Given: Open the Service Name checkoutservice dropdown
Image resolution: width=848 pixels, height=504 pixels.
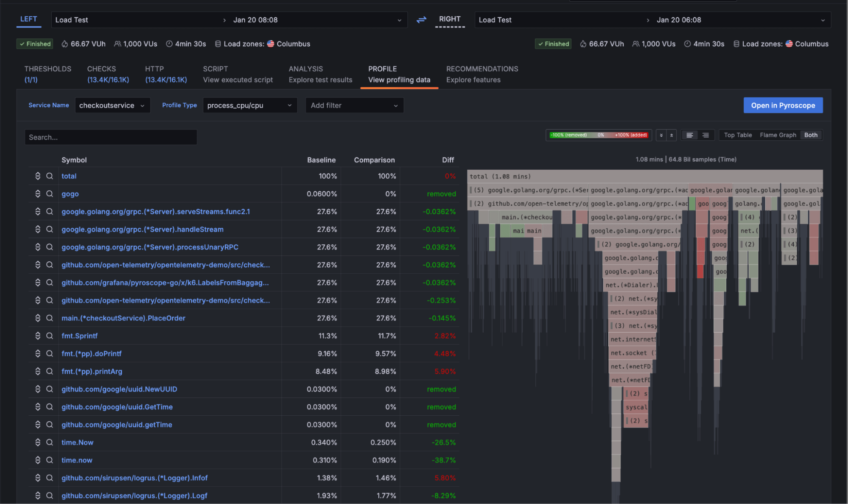Looking at the screenshot, I should 112,105.
